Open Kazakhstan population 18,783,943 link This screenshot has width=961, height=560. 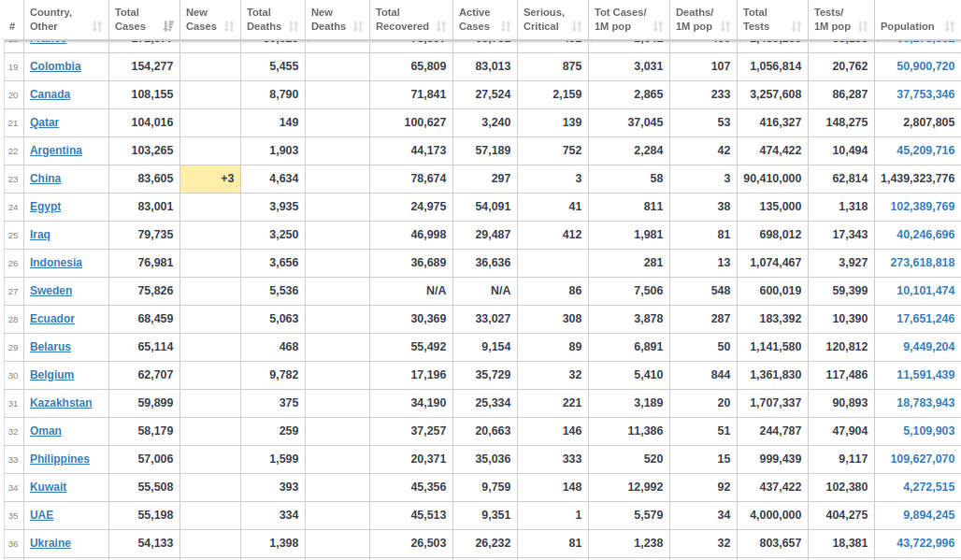click(x=925, y=403)
